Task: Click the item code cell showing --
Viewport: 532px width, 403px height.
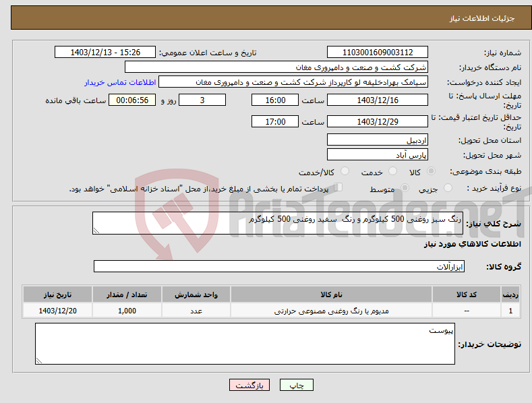Action: pyautogui.click(x=466, y=311)
